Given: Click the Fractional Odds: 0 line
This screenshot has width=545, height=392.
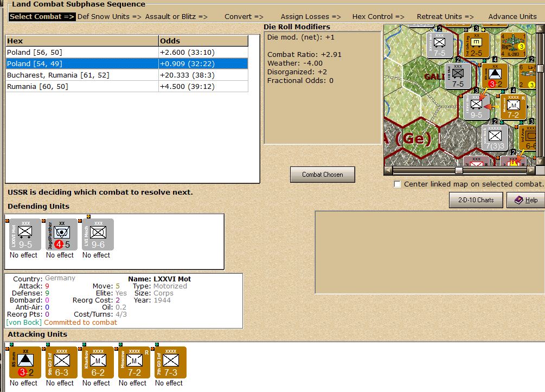Looking at the screenshot, I should 300,81.
